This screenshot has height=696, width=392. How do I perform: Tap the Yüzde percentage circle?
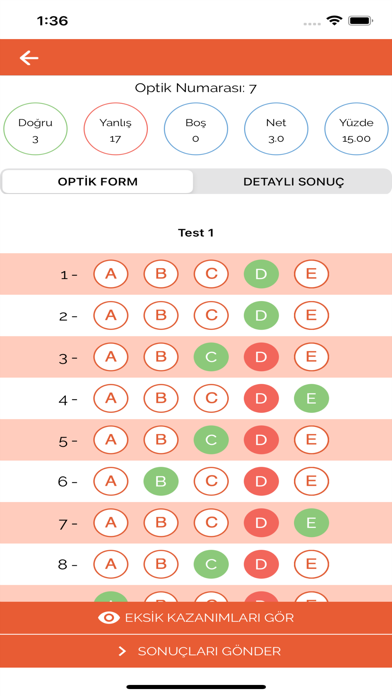pos(356,129)
